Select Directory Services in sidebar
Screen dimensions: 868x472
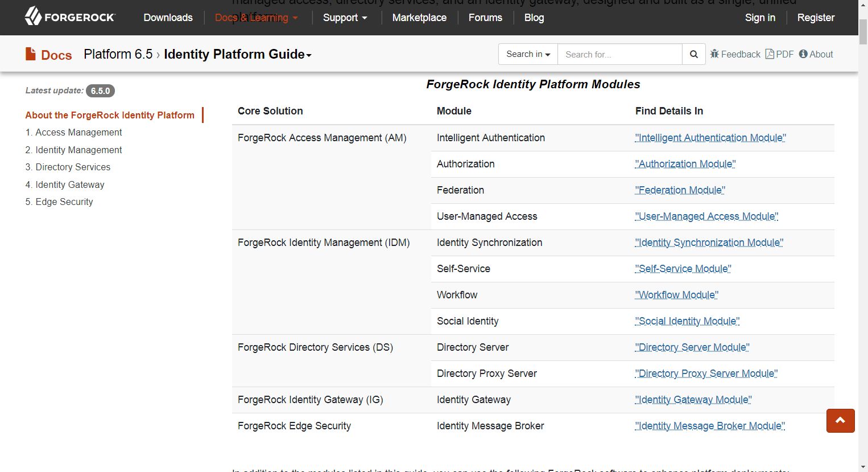click(73, 167)
